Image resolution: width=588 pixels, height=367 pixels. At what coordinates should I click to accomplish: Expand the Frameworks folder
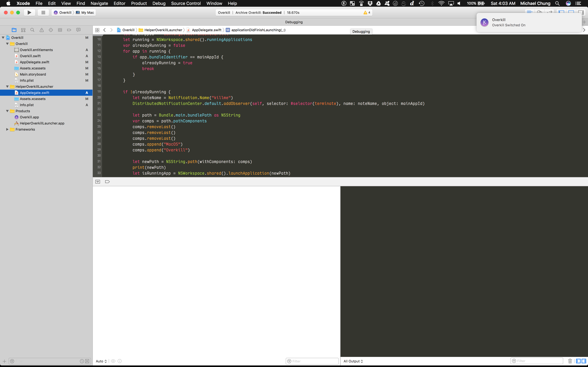coord(7,129)
